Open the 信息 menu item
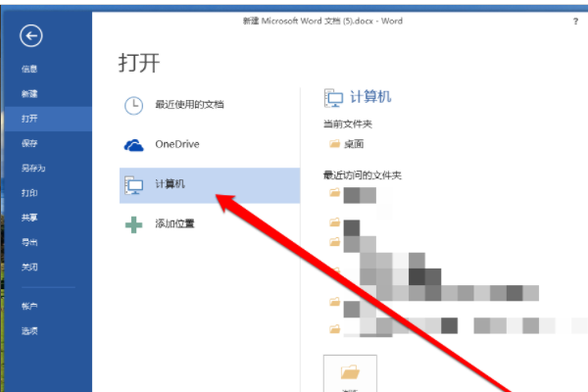Image resolution: width=588 pixels, height=392 pixels. tap(29, 69)
